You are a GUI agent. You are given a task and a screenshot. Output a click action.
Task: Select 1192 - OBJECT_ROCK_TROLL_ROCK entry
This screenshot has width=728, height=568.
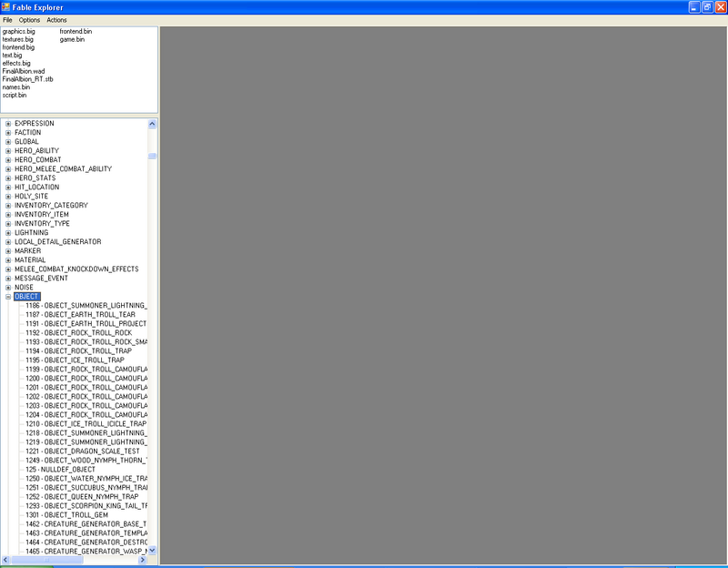[x=79, y=333]
